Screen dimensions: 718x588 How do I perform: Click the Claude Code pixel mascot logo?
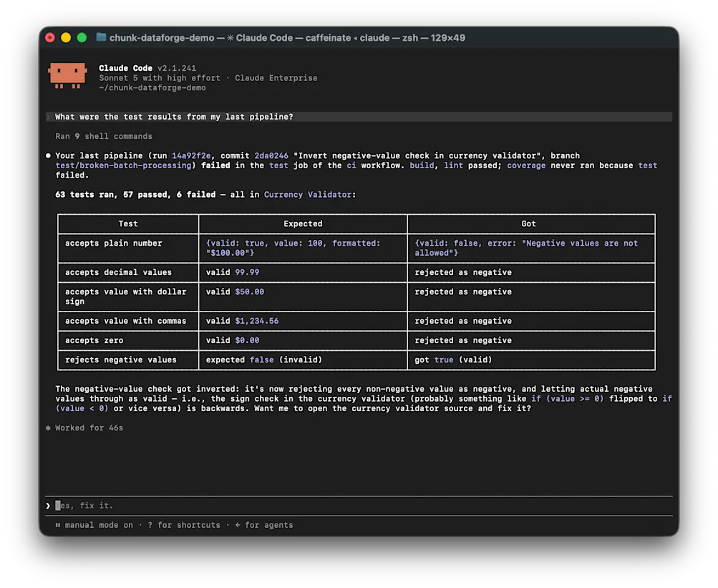(67, 75)
